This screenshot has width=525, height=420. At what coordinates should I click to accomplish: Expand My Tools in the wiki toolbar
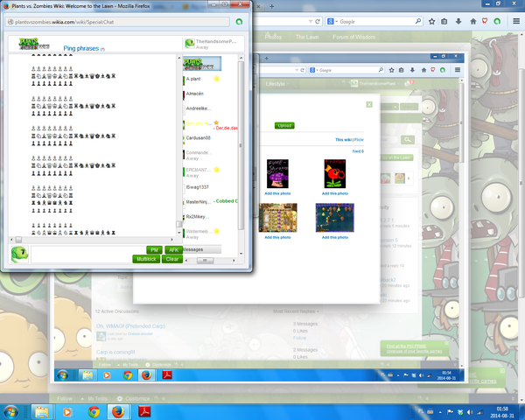tap(94, 399)
